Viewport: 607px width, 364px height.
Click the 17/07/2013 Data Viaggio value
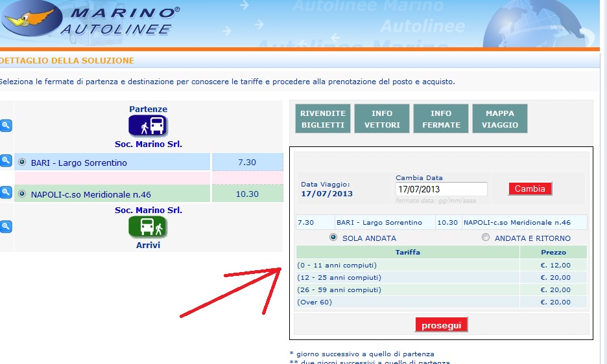click(x=327, y=194)
